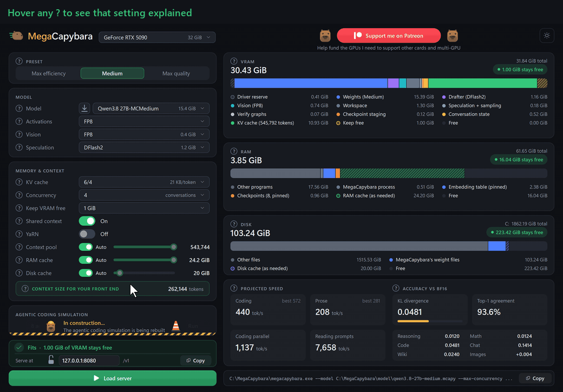This screenshot has height=392, width=563.
Task: Click the help icon beside Shared context
Action: [x=19, y=221]
